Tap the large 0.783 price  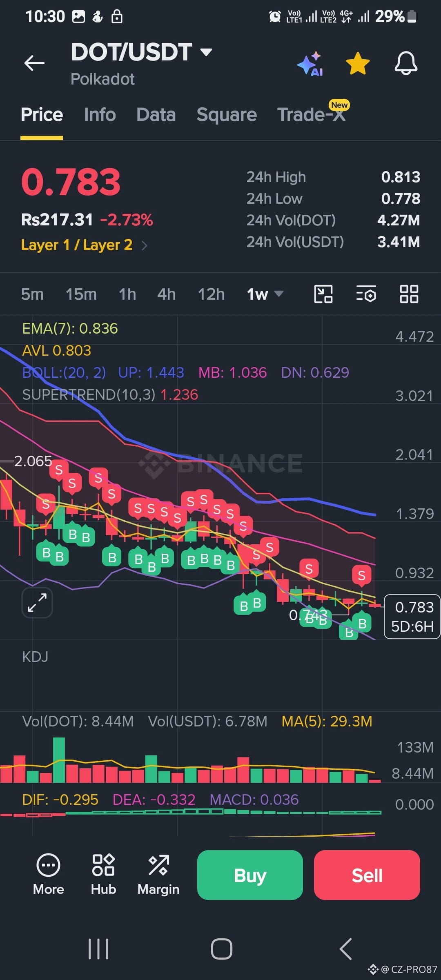point(71,182)
